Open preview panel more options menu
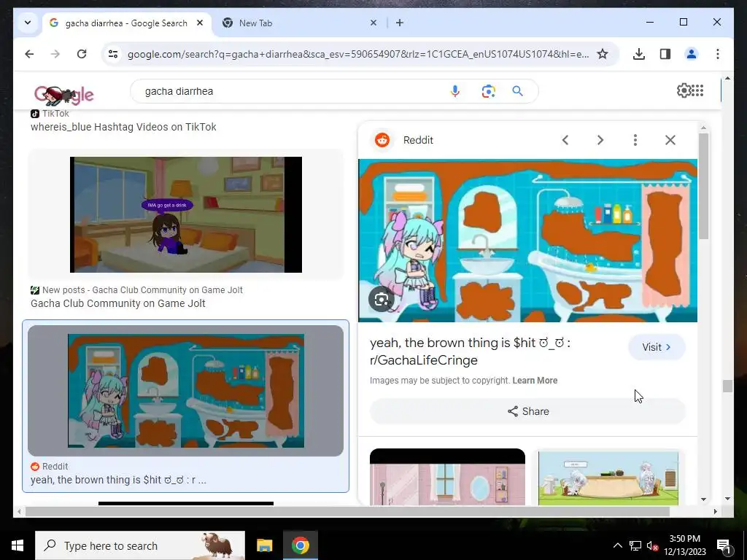This screenshot has height=560, width=747. click(x=635, y=140)
